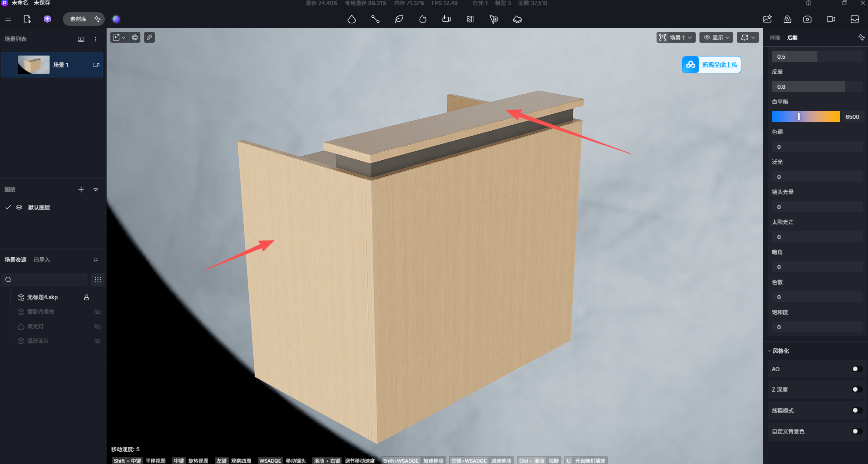This screenshot has height=464, width=868.
Task: Select the 场景 1 thumbnail in scene list
Action: 34,65
